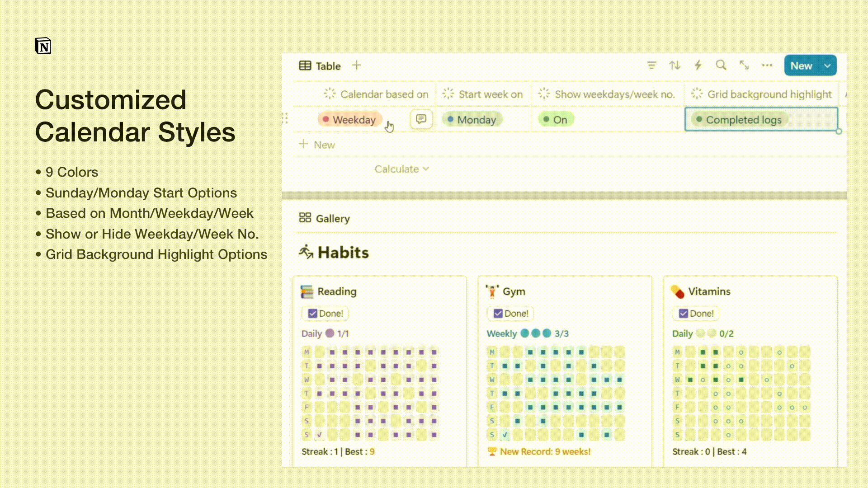Toggle the Done! checkbox on Gym card
Screen dimensions: 868x488
click(x=498, y=314)
